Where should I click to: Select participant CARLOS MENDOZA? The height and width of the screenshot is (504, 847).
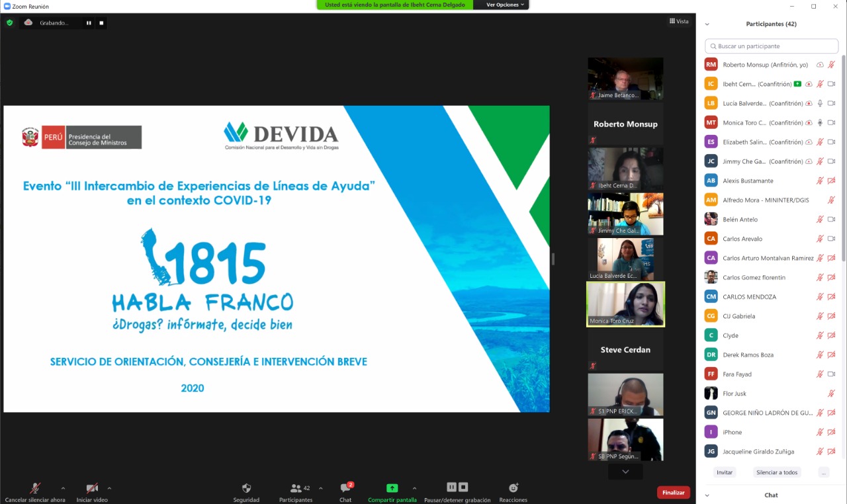click(772, 297)
